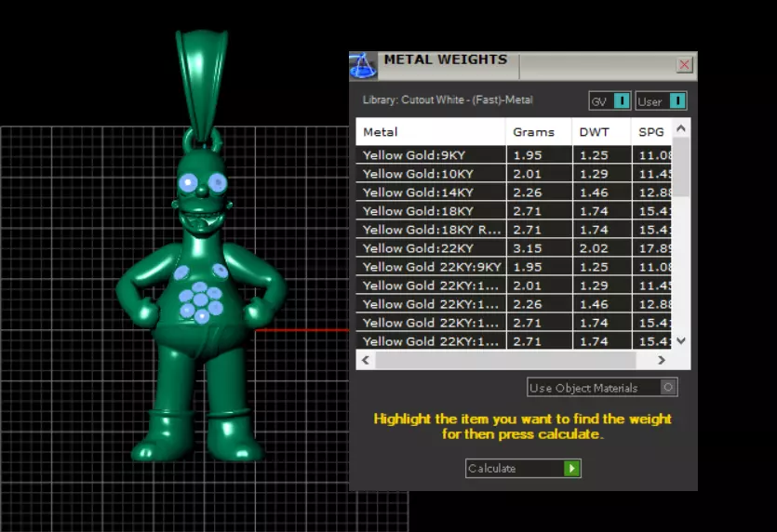Click the table scroll up arrow
Image resolution: width=777 pixels, height=532 pixels.
coord(681,128)
